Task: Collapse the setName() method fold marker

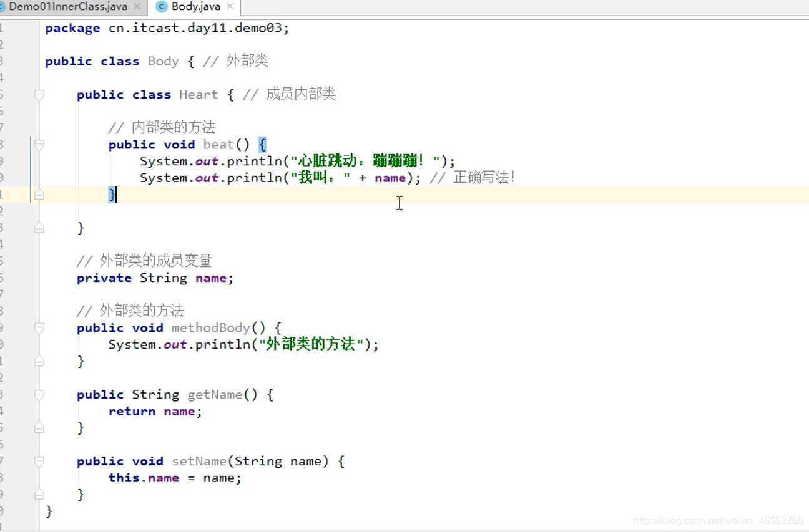Action: tap(39, 462)
